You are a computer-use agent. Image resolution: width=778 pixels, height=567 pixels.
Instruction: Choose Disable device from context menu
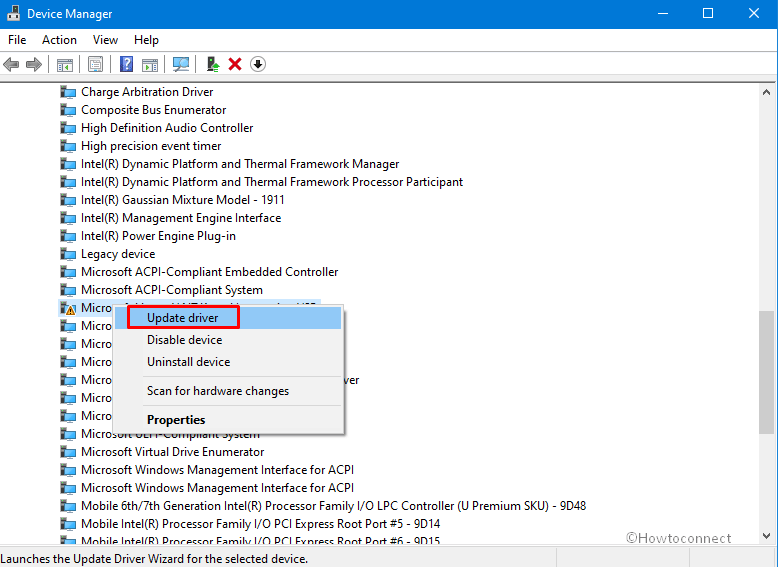pyautogui.click(x=228, y=340)
